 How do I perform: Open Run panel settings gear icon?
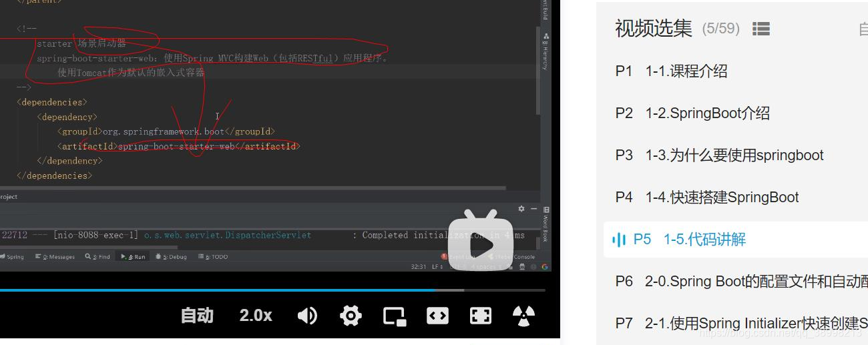point(521,209)
